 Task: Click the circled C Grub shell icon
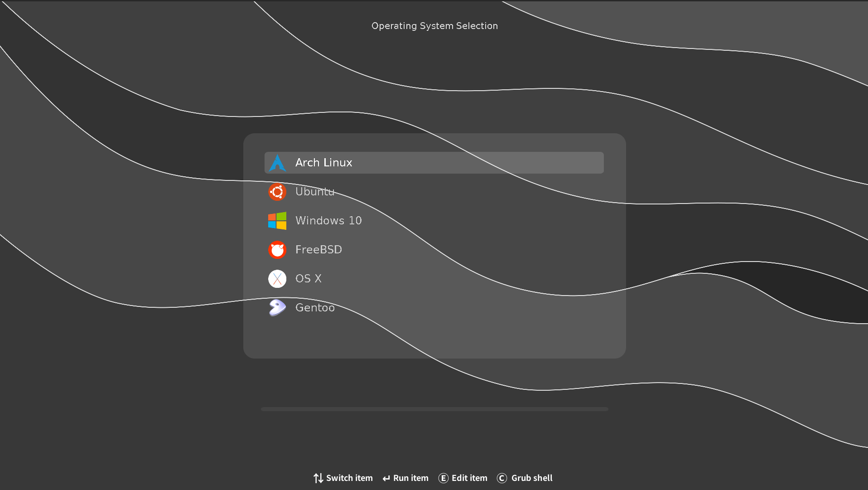point(502,478)
